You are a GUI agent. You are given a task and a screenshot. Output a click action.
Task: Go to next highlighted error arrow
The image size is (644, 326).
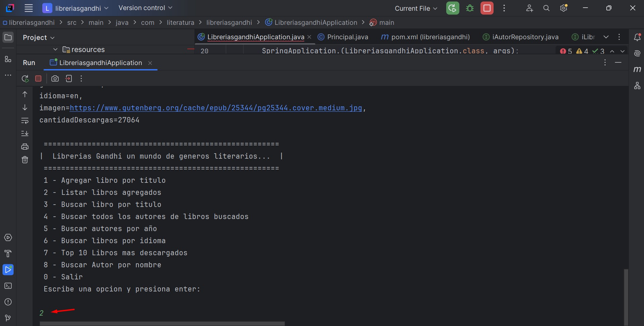tap(623, 51)
